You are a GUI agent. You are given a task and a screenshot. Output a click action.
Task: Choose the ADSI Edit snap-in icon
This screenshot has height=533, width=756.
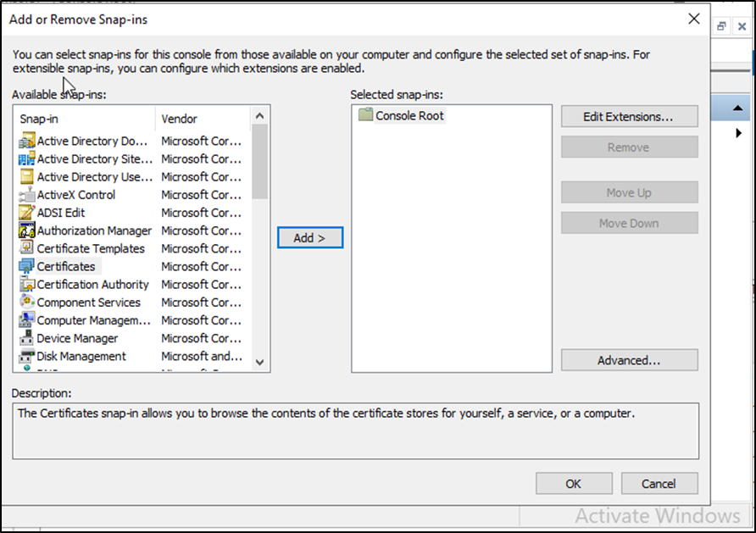26,213
